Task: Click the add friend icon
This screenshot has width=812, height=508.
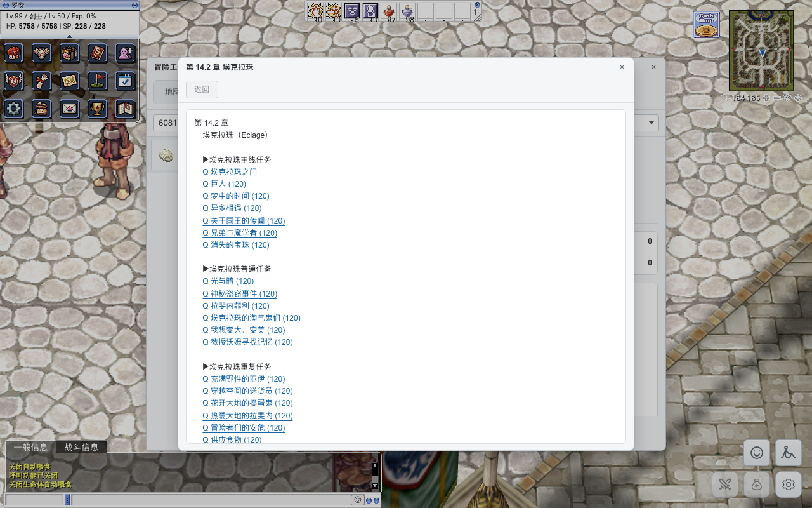Action: (126, 53)
